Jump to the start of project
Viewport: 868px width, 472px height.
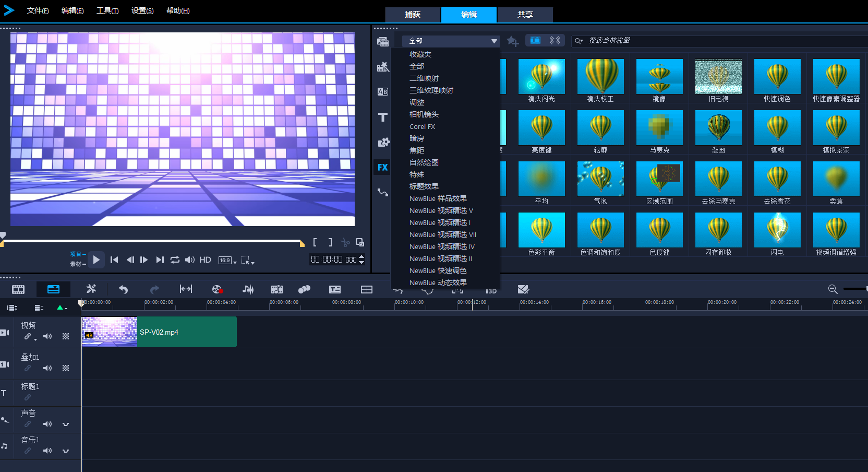coord(114,259)
